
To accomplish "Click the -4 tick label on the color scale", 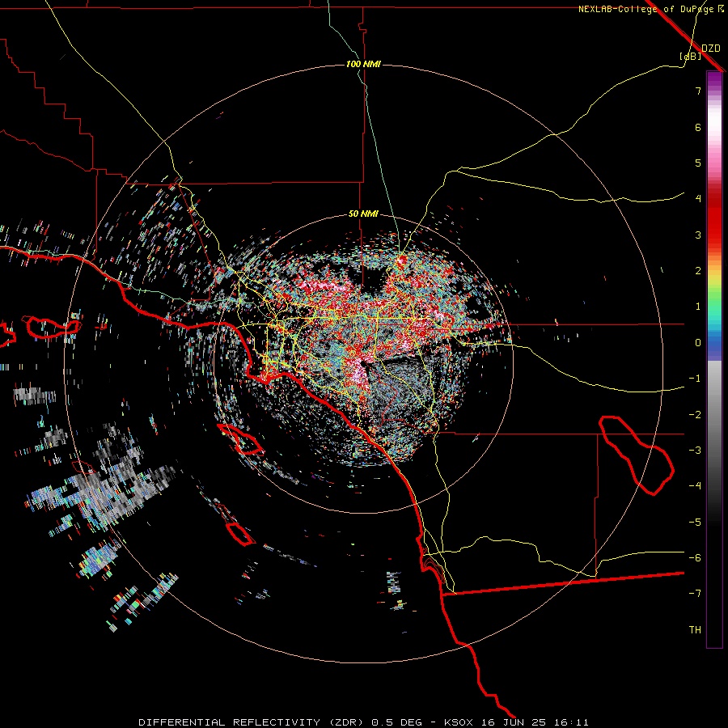I will [x=695, y=486].
